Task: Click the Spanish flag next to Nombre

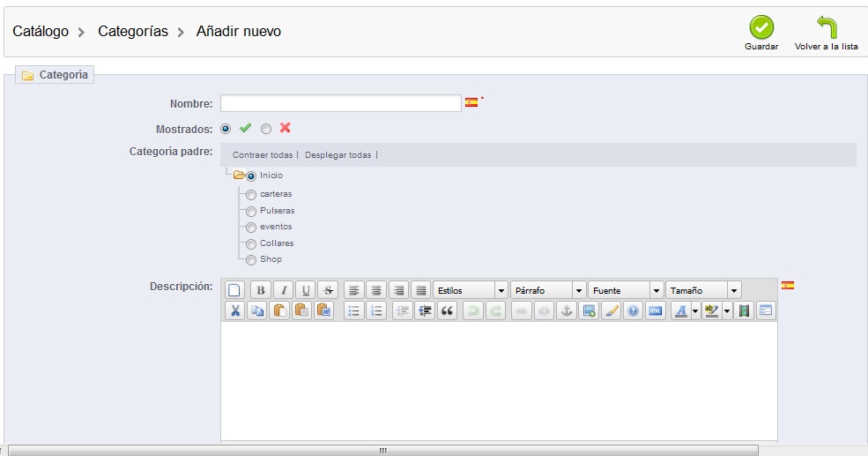Action: point(471,102)
